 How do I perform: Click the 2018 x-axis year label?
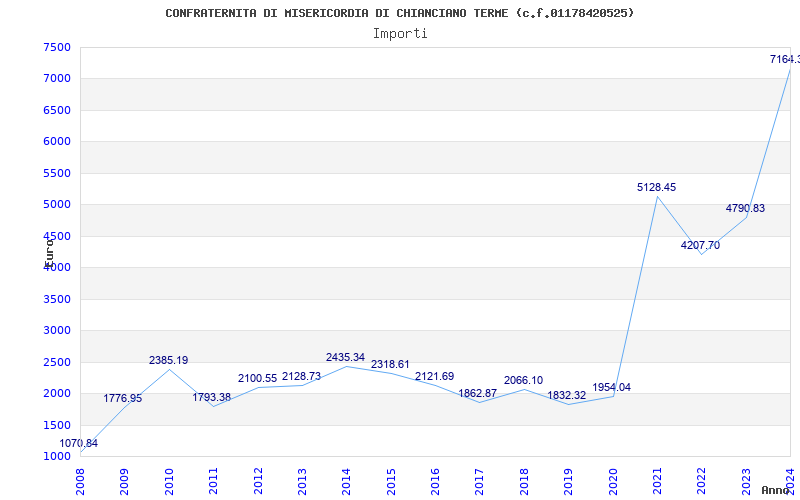524,481
